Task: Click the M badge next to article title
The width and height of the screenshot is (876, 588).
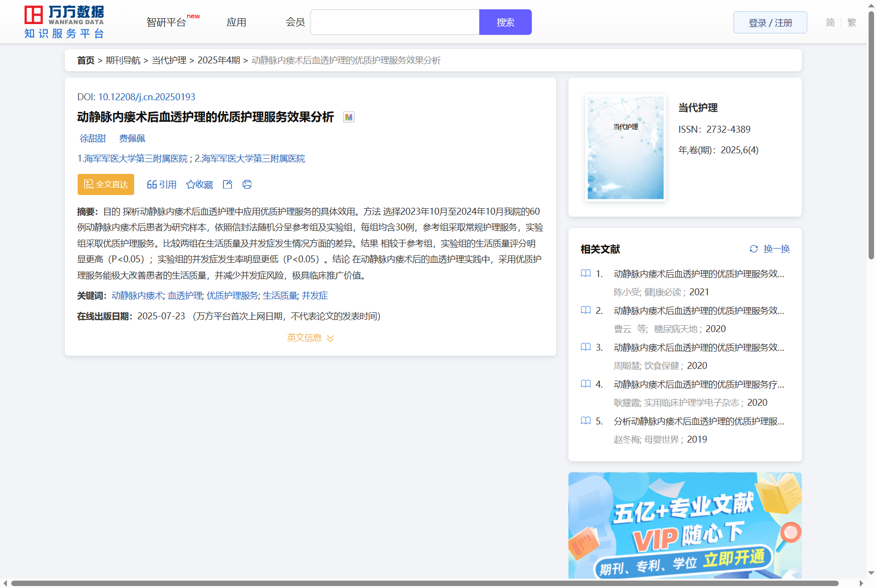Action: pos(349,117)
